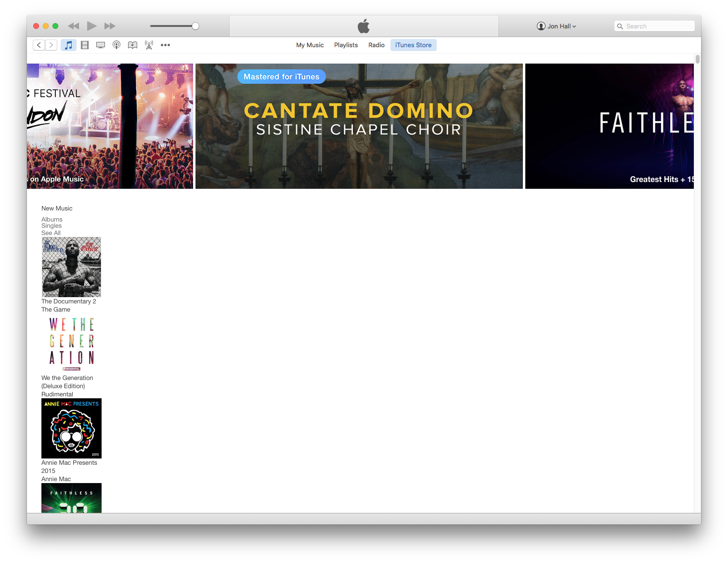
Task: Click the Annie Mac artist link
Action: click(56, 479)
